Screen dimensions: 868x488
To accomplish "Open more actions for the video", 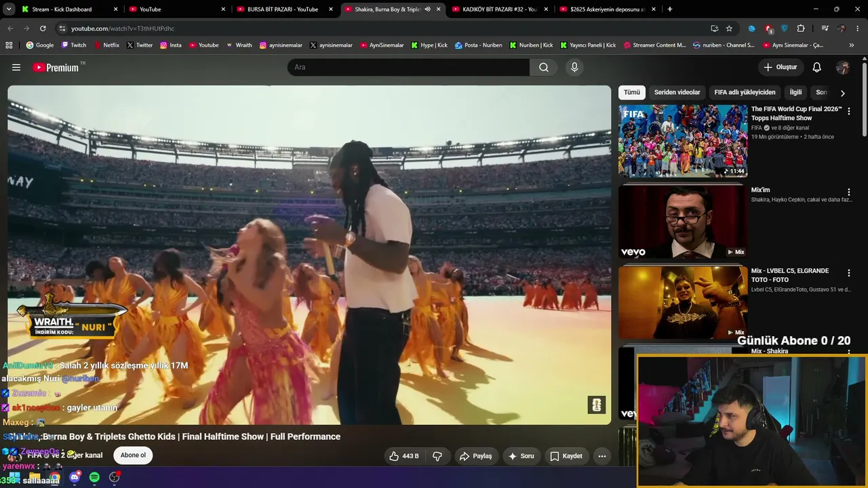I will tap(601, 456).
